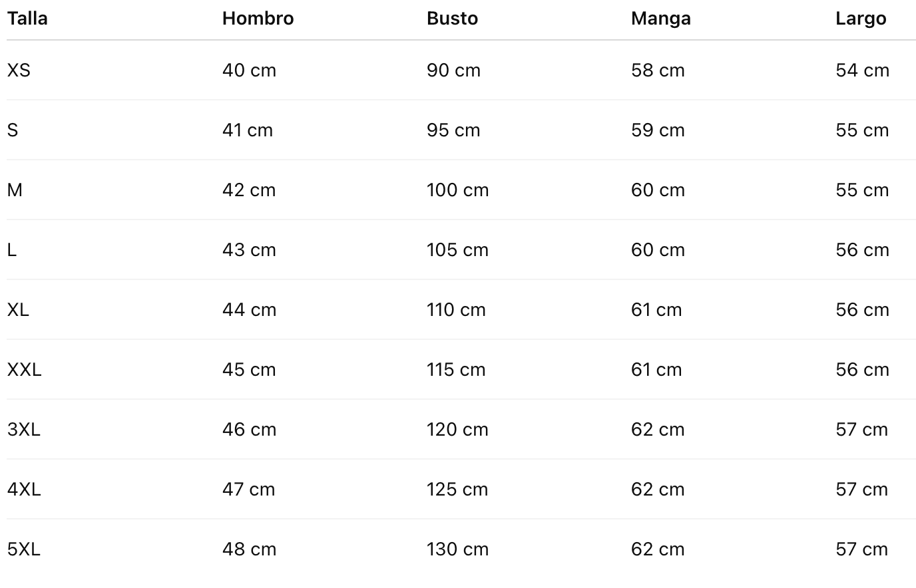Click the 40 cm shoulder value
Viewport: 916px width, 588px height.
[249, 71]
